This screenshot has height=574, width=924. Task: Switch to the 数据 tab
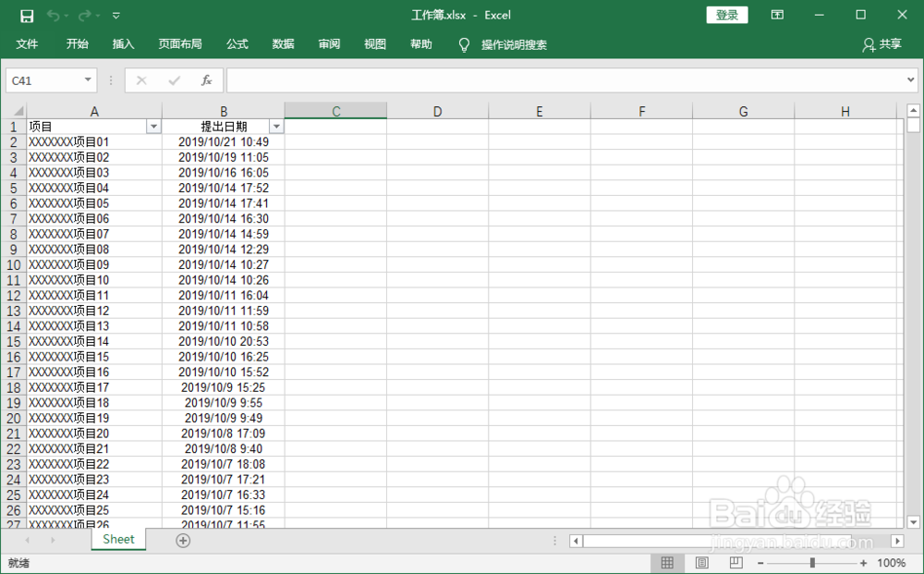pos(283,44)
